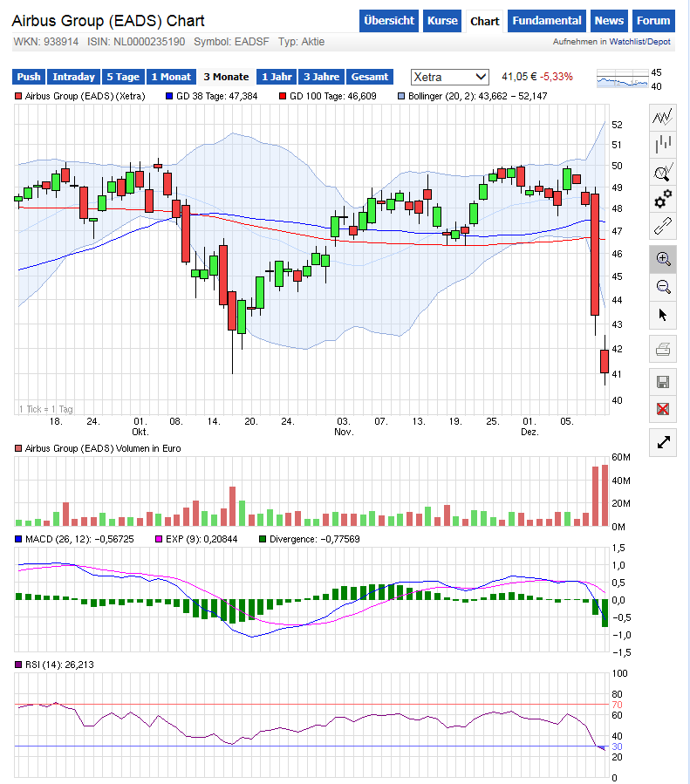Image resolution: width=690 pixels, height=784 pixels.
Task: Select the 5 Tage timeframe
Action: 123,77
